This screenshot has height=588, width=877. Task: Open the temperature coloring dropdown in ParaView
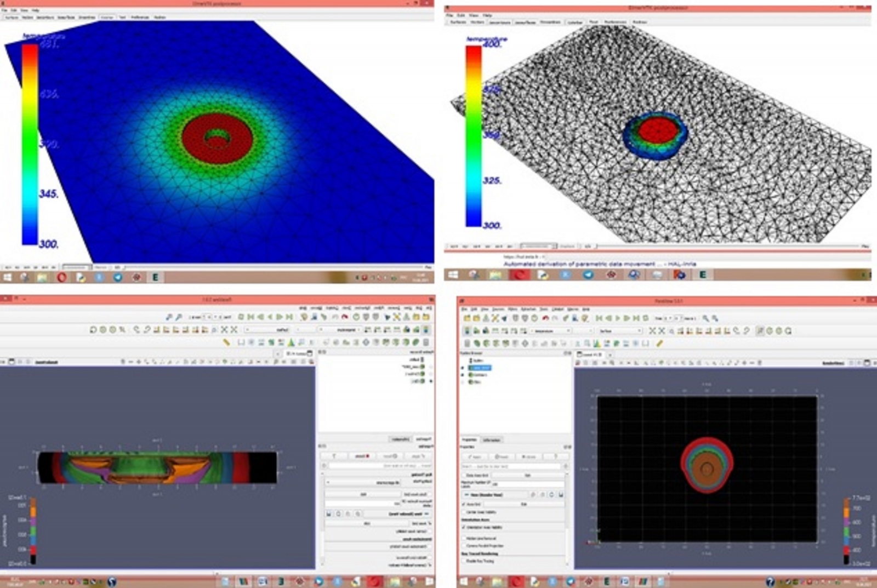coord(551,331)
